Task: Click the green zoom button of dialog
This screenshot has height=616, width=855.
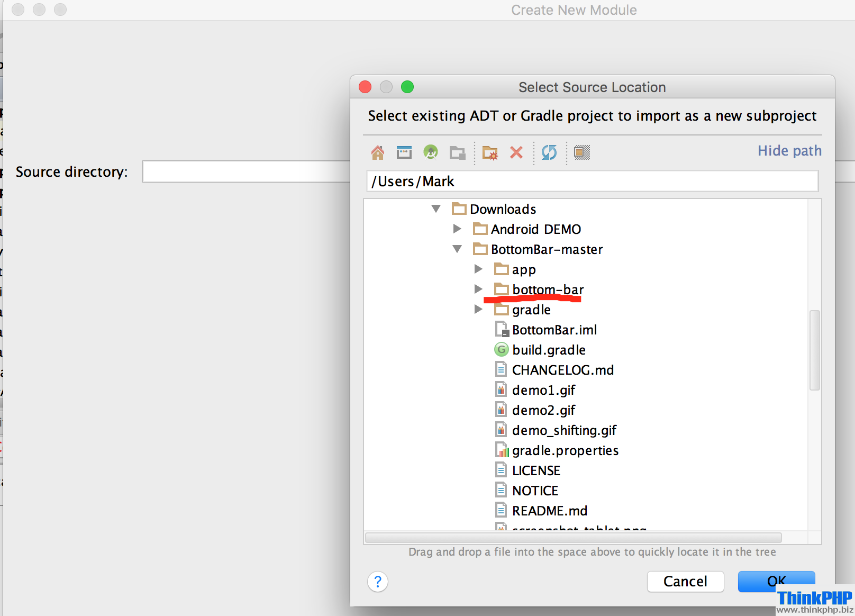Action: 407,87
